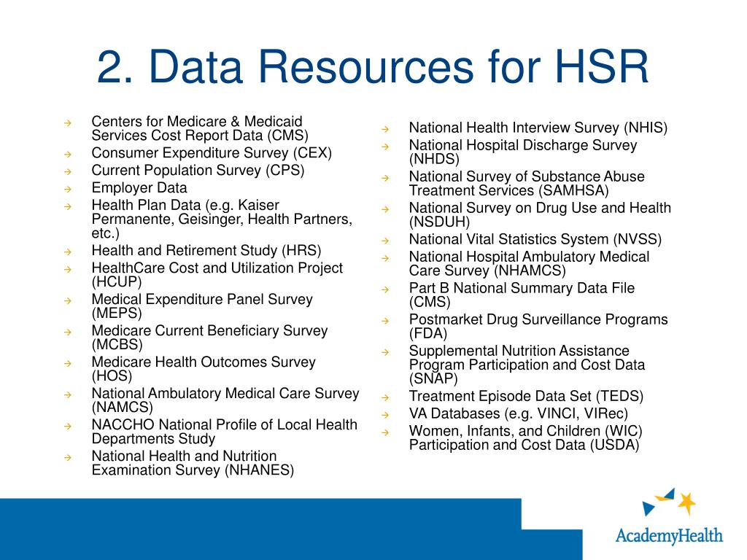Click 'Centers for Medicare & Medicaid Services Cost Report Data (CMS)'
747x560 pixels.
[200, 128]
